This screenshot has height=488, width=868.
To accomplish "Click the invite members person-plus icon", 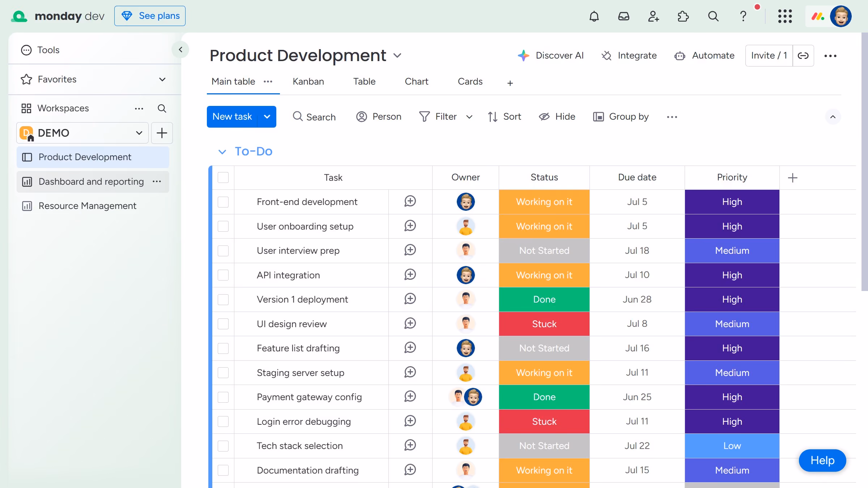I will click(x=653, y=16).
